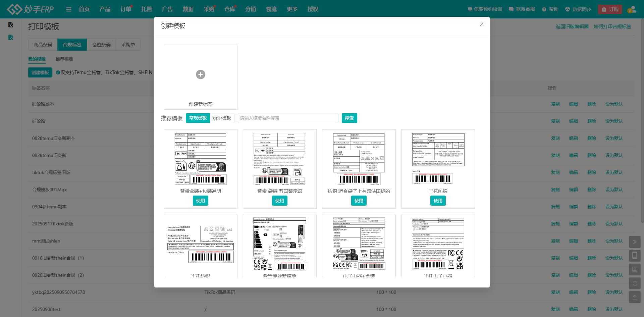Close the 创建模板 dialog
Viewport: 644px width, 317px height.
click(481, 24)
